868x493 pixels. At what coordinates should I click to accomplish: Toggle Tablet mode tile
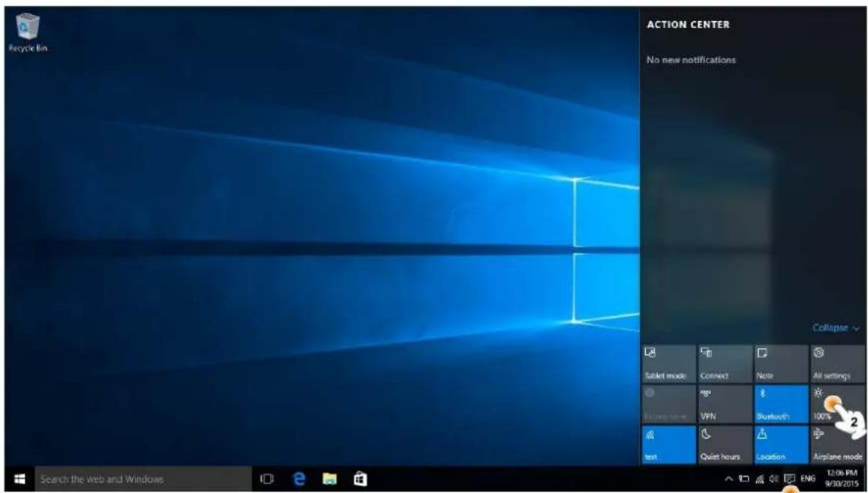(669, 363)
